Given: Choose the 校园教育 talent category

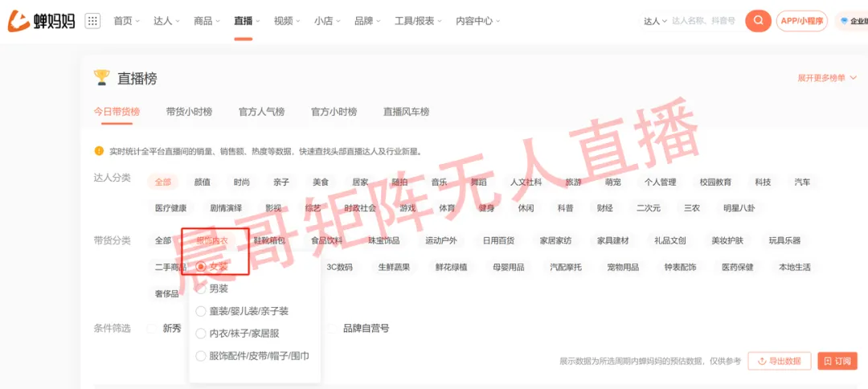Looking at the screenshot, I should (715, 182).
